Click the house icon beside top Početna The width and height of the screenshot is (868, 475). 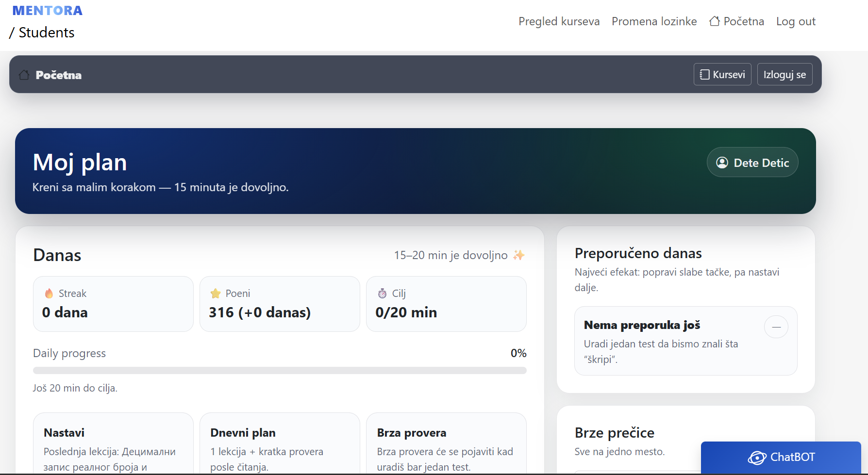[x=714, y=21]
